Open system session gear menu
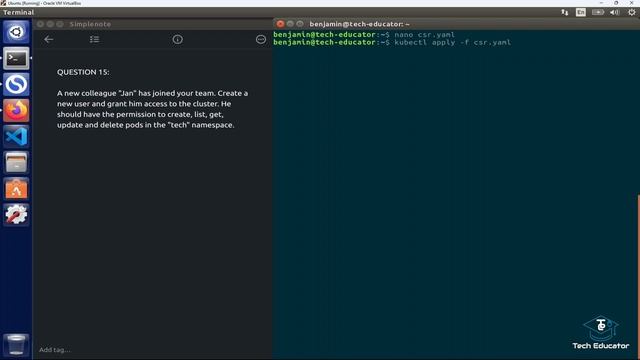 (631, 12)
